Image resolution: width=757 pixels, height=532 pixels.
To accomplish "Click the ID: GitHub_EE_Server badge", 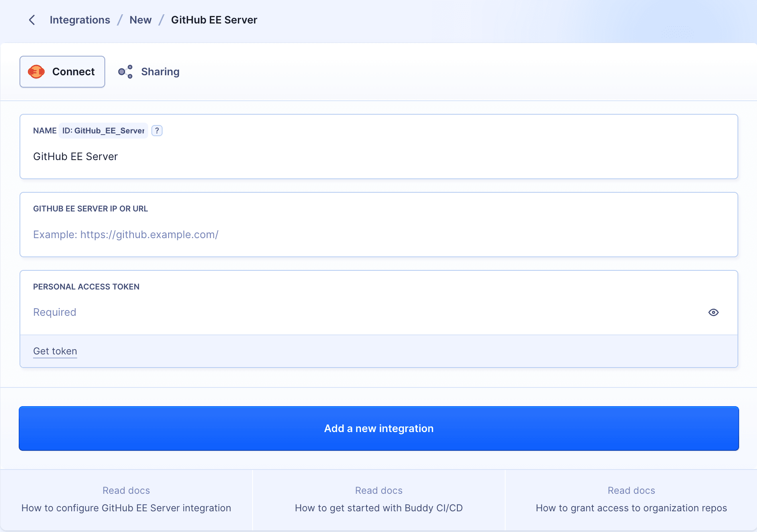I will coord(103,131).
